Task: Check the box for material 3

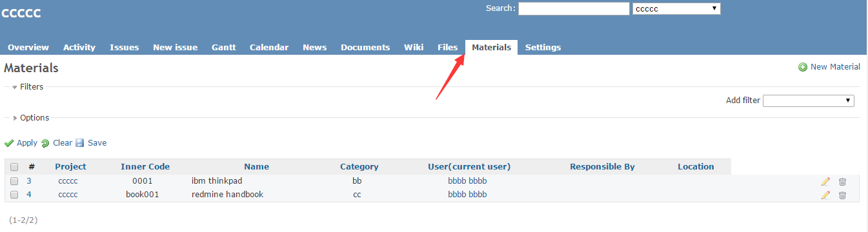Action: point(14,182)
